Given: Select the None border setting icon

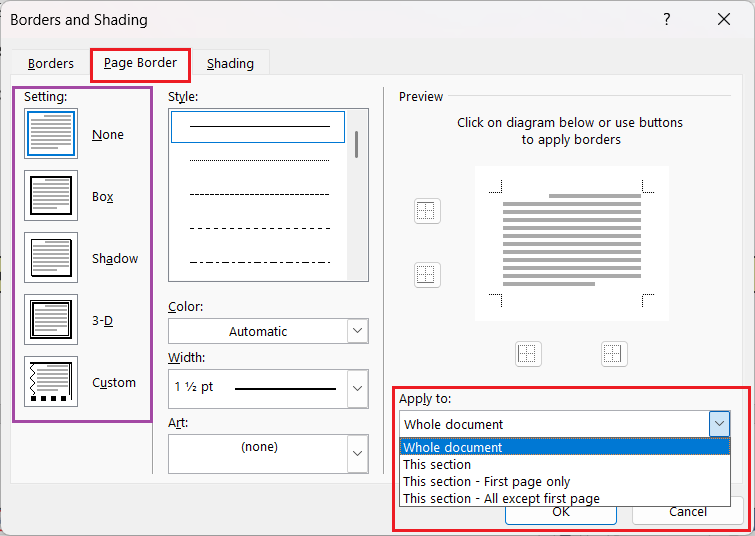Looking at the screenshot, I should point(51,133).
